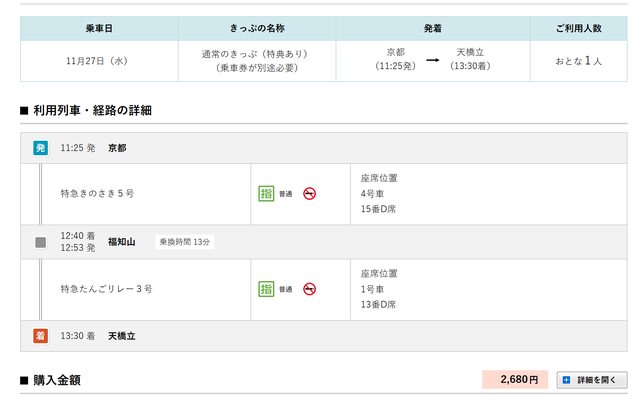Image resolution: width=640 pixels, height=403 pixels.
Task: Click the no-smoking icon for たんごリレー3号
Action: 310,289
